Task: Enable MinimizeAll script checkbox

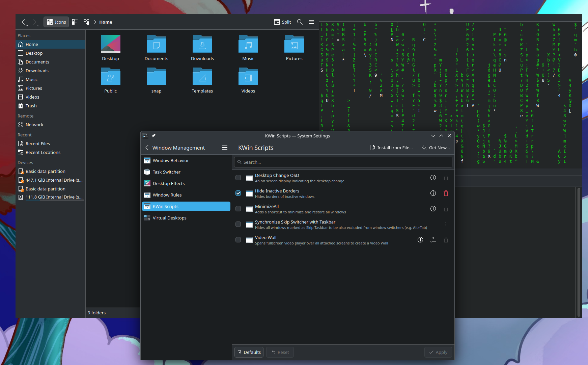Action: 238,209
